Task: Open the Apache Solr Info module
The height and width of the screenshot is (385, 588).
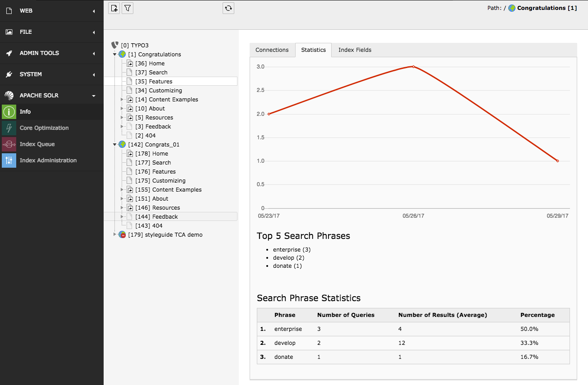Action: pyautogui.click(x=25, y=112)
